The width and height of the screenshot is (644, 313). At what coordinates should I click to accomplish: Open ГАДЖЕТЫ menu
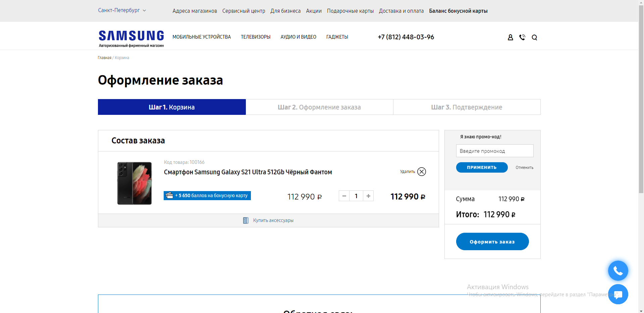[x=337, y=37]
